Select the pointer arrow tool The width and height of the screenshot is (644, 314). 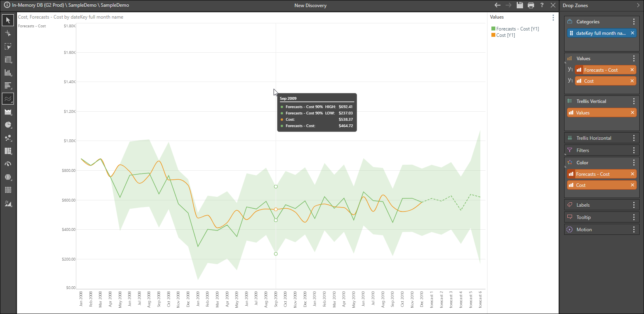8,20
